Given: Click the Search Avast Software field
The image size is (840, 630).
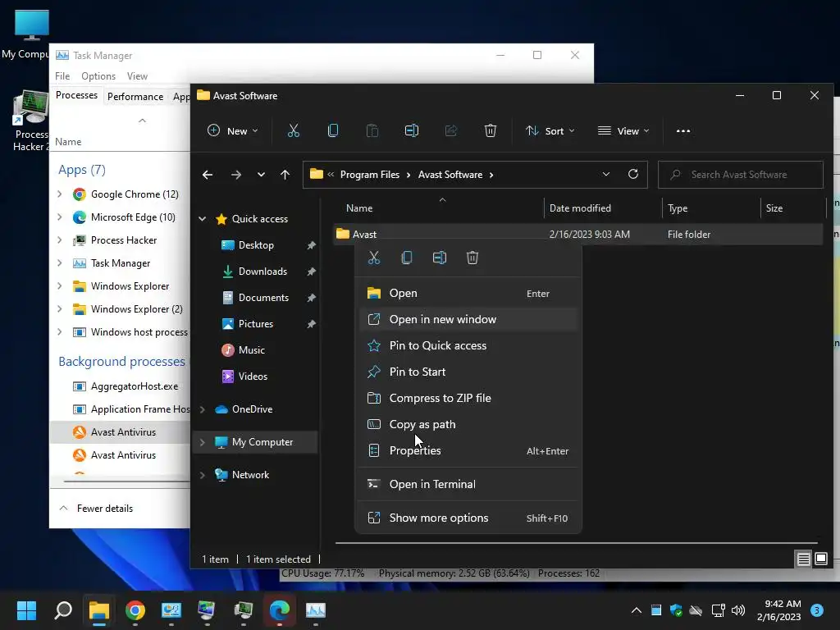Looking at the screenshot, I should click(741, 175).
